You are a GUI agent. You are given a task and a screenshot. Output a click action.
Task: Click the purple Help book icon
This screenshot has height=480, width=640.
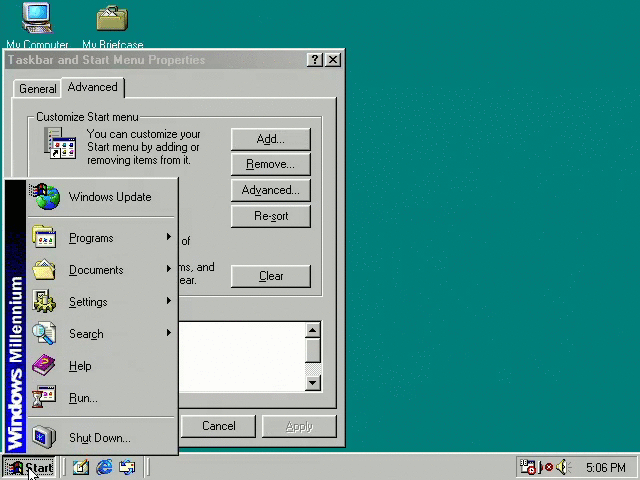(44, 365)
